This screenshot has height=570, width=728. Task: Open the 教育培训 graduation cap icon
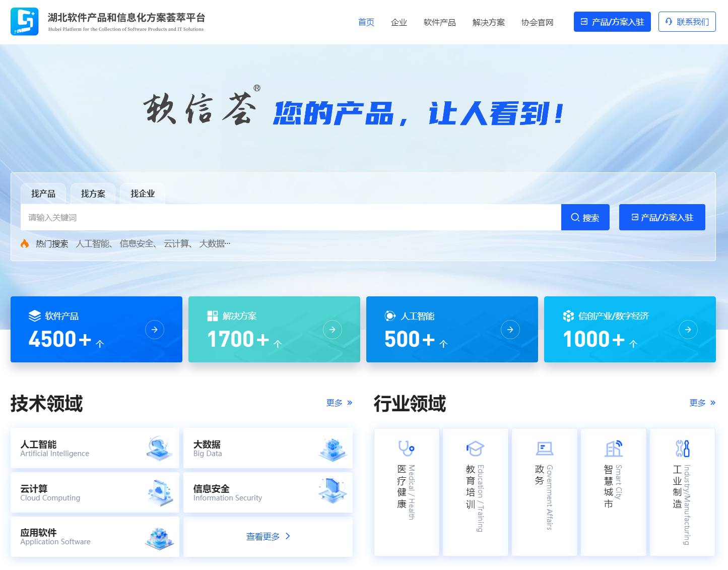pos(475,448)
